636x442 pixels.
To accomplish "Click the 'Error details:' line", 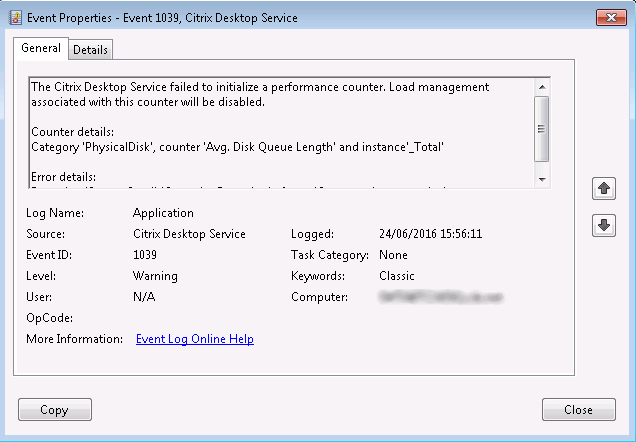I will point(64,177).
